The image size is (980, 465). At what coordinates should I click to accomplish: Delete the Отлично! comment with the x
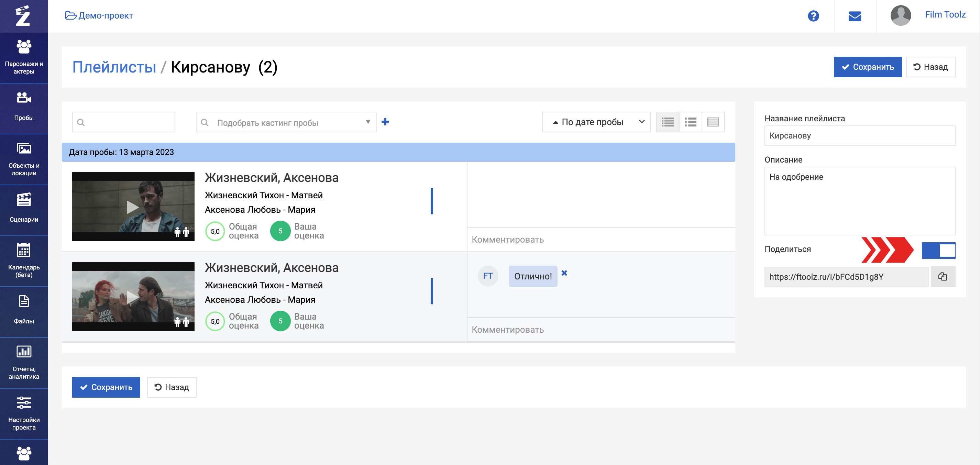pos(564,273)
